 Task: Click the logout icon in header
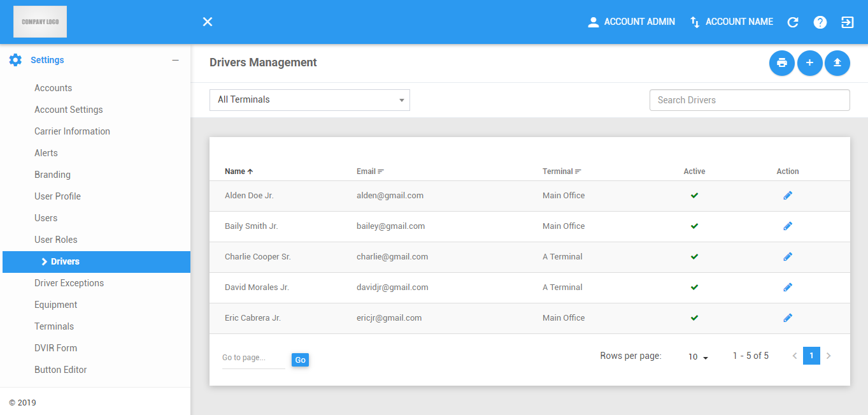[x=847, y=22]
